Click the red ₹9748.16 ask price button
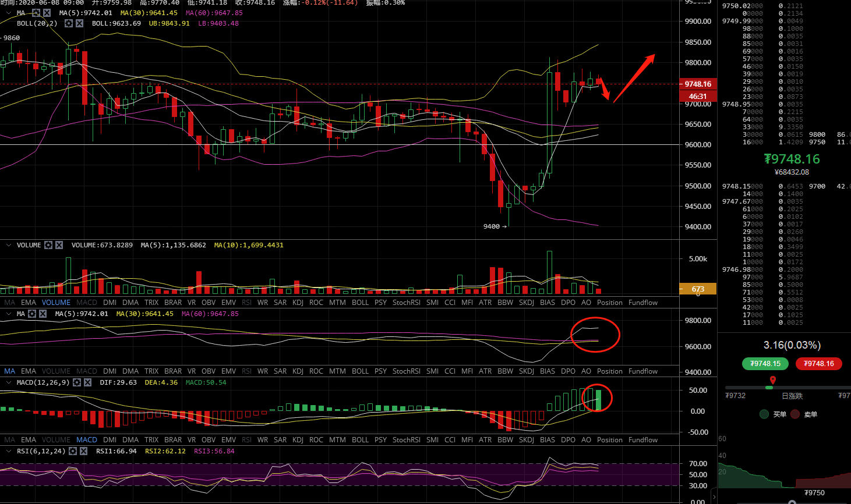The width and height of the screenshot is (851, 504). point(818,364)
